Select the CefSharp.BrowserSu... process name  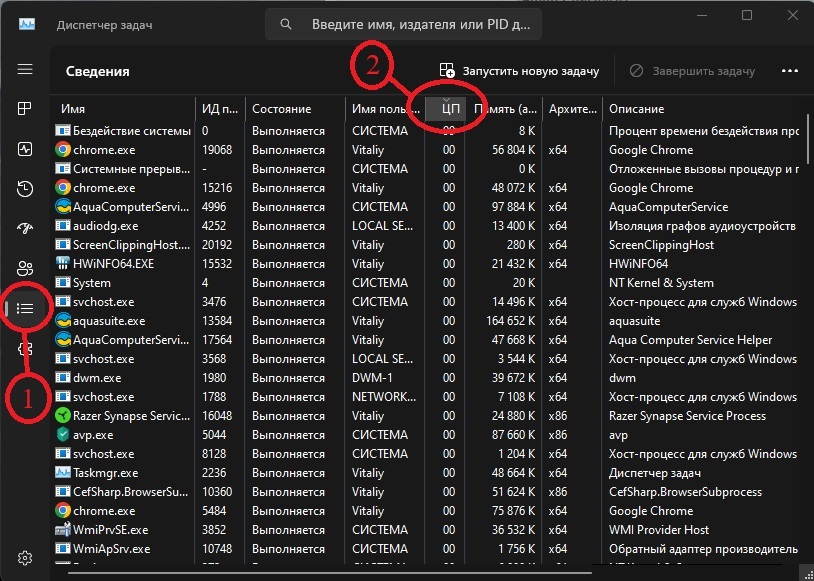131,492
